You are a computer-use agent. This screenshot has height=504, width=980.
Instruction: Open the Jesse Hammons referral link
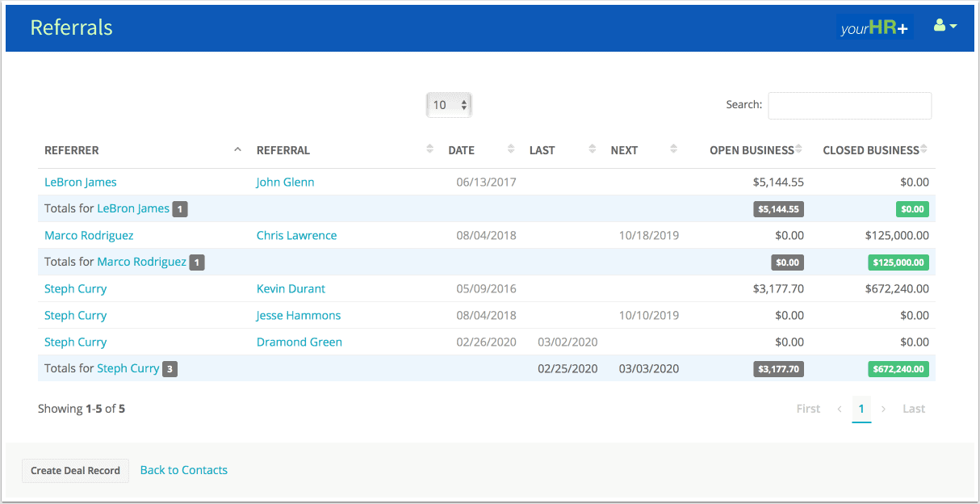[299, 316]
